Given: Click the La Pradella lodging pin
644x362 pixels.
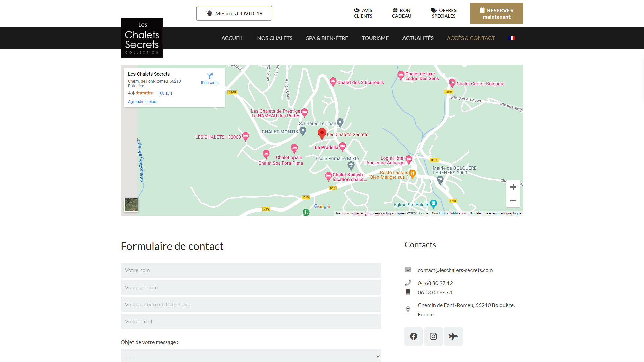Looking at the screenshot, I should (342, 146).
